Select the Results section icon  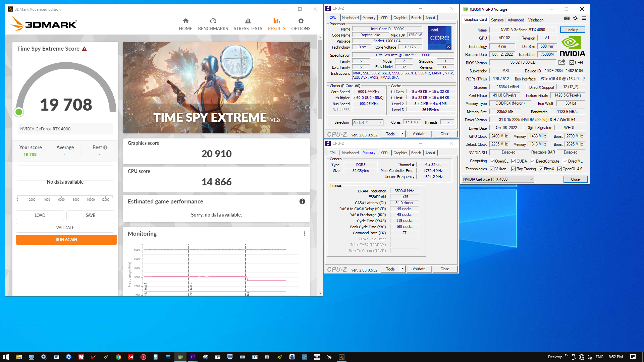[277, 21]
